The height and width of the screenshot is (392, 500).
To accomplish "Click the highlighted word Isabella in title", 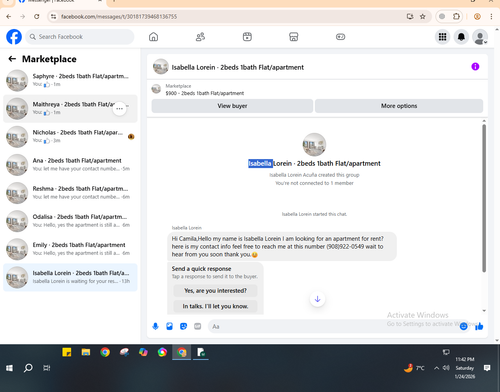I will point(260,163).
